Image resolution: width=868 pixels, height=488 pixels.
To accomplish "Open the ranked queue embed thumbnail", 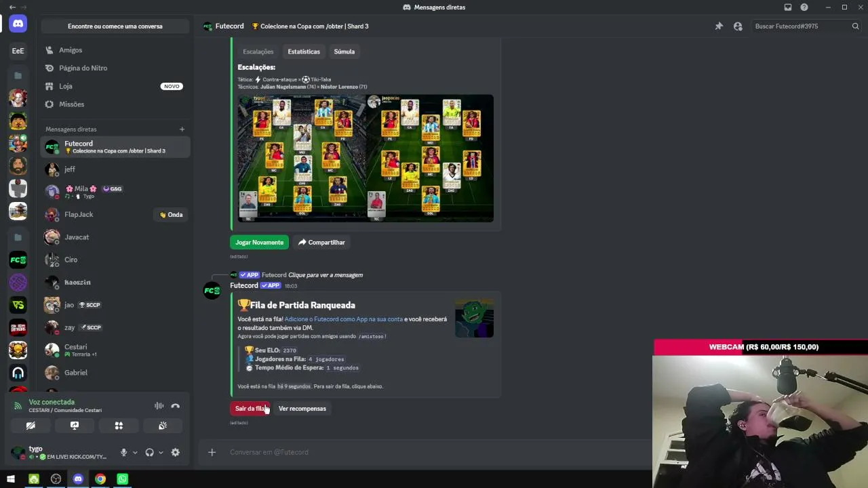I will pyautogui.click(x=474, y=318).
